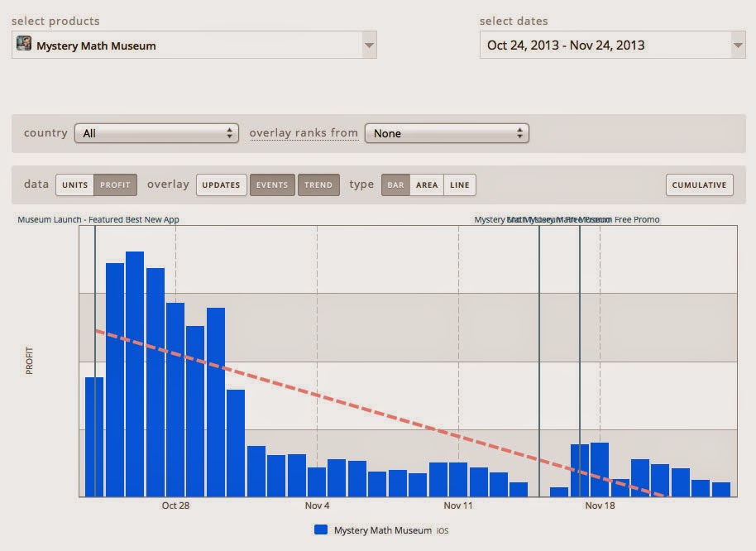The width and height of the screenshot is (756, 551).
Task: Click the Oct 24 - Nov 24 date range field
Action: pos(612,46)
